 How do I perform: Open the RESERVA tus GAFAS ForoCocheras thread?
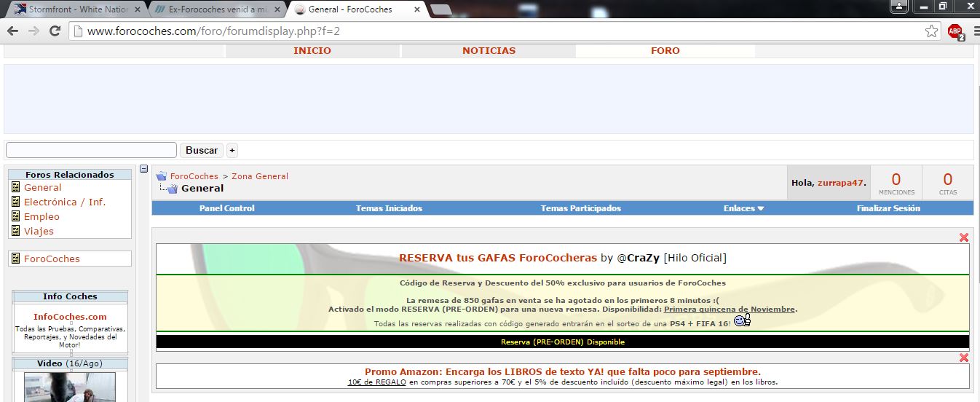click(498, 258)
